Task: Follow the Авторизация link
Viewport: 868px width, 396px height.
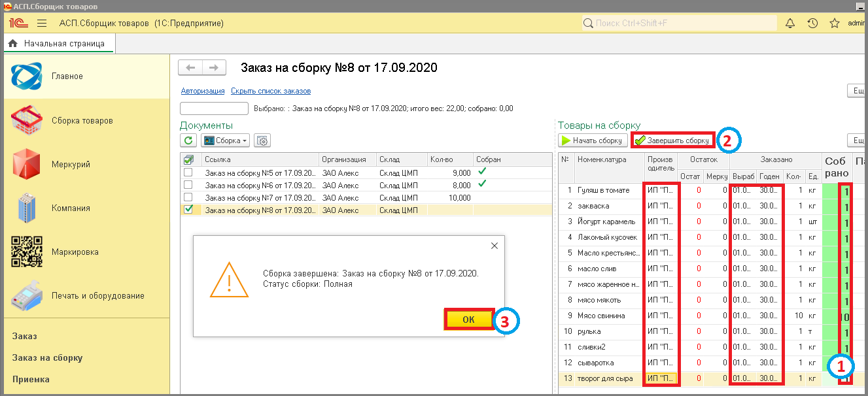Action: [203, 91]
